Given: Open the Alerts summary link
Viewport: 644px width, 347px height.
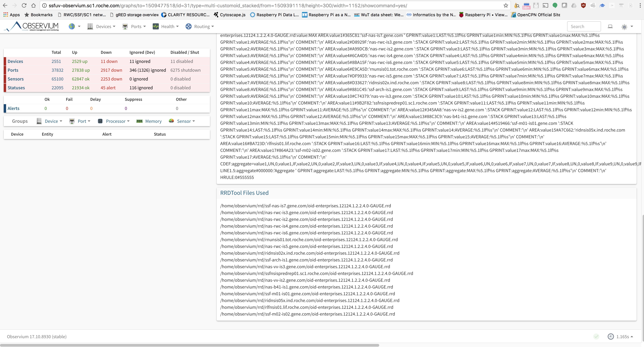Looking at the screenshot, I should (14, 108).
